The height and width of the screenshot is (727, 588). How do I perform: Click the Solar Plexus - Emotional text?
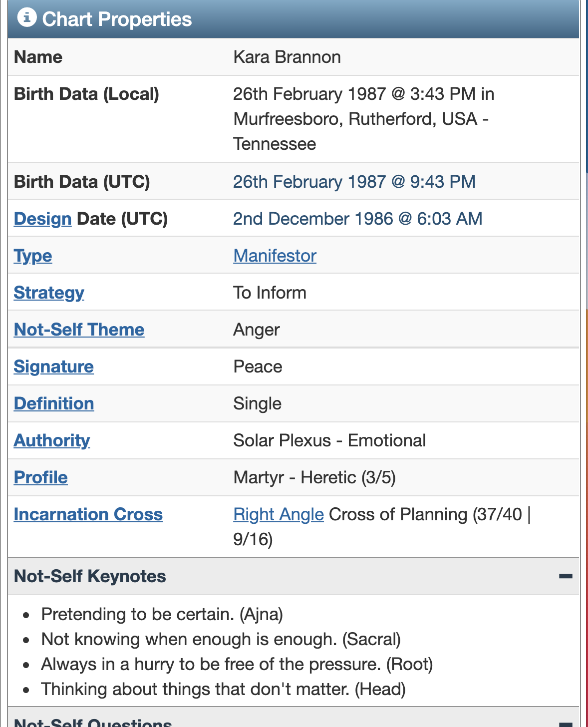tap(329, 440)
